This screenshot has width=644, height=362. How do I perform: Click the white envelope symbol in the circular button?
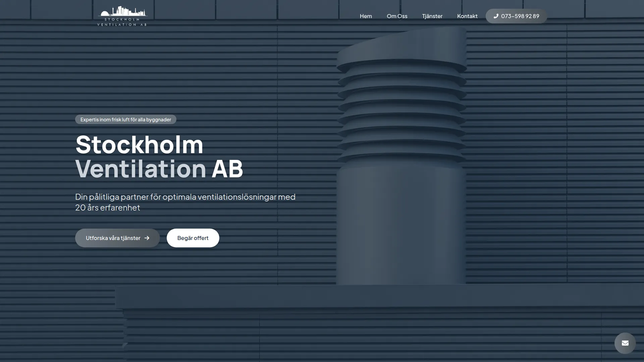click(x=625, y=343)
